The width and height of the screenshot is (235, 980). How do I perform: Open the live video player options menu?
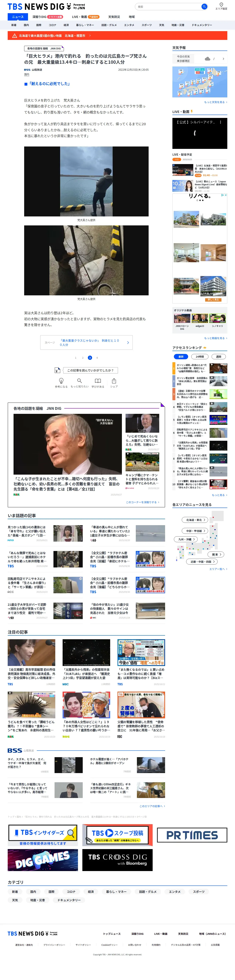[221, 122]
